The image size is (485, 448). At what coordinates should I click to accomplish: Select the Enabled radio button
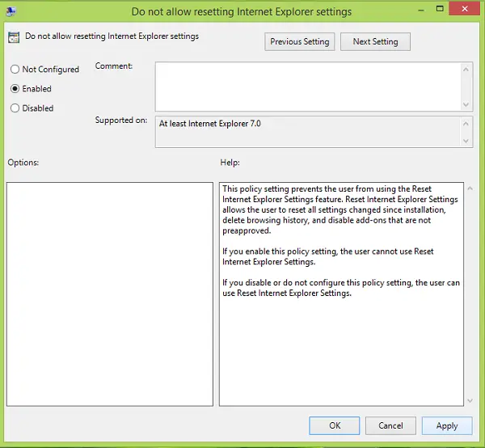[15, 88]
